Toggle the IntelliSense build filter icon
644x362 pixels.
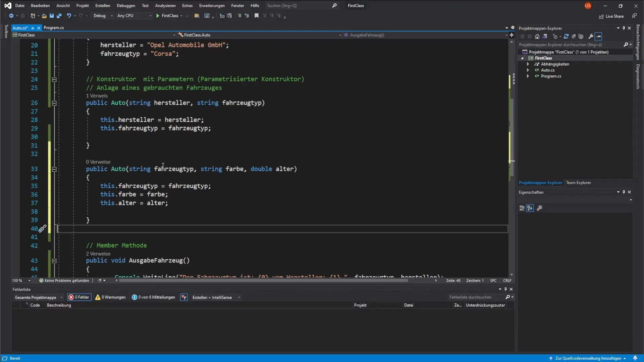click(184, 297)
